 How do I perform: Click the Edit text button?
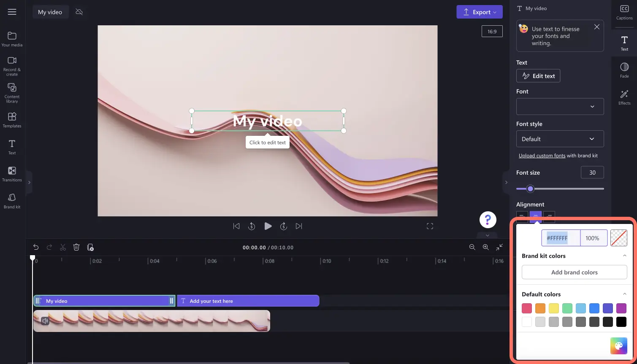(x=538, y=76)
